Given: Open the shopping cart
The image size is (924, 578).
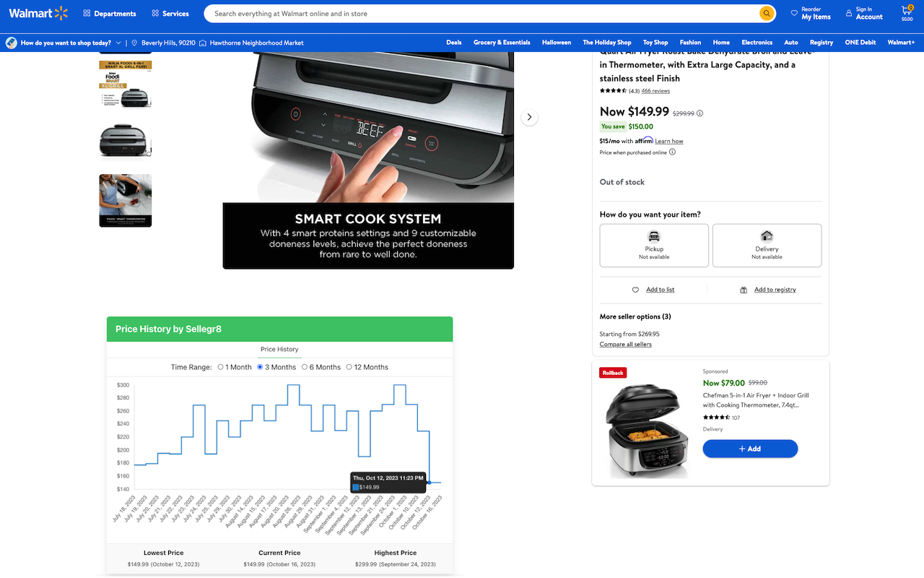Looking at the screenshot, I should (907, 13).
